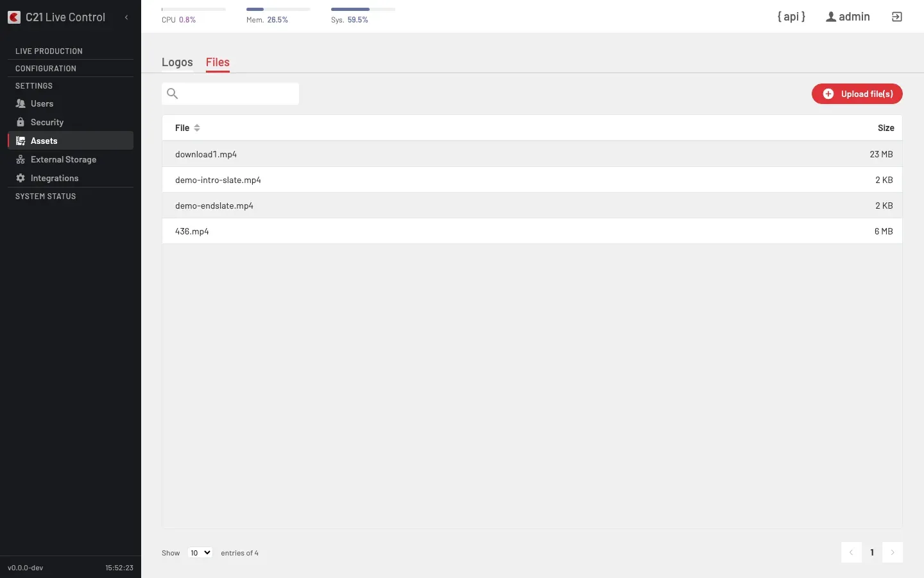Open the { api } documentation link

tap(791, 17)
